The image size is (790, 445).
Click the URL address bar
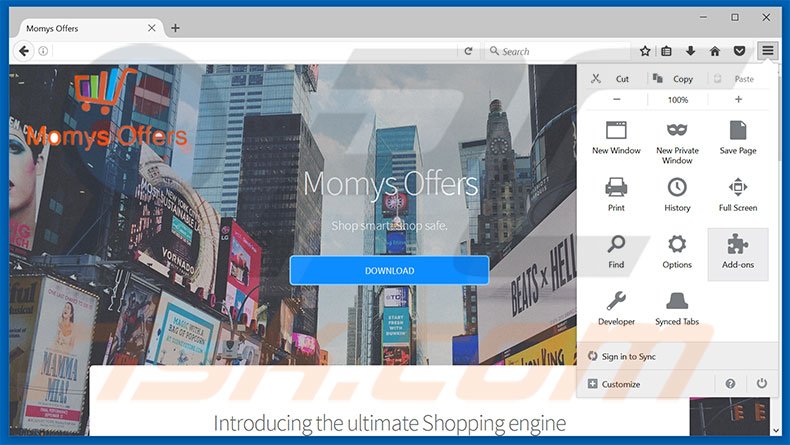255,51
